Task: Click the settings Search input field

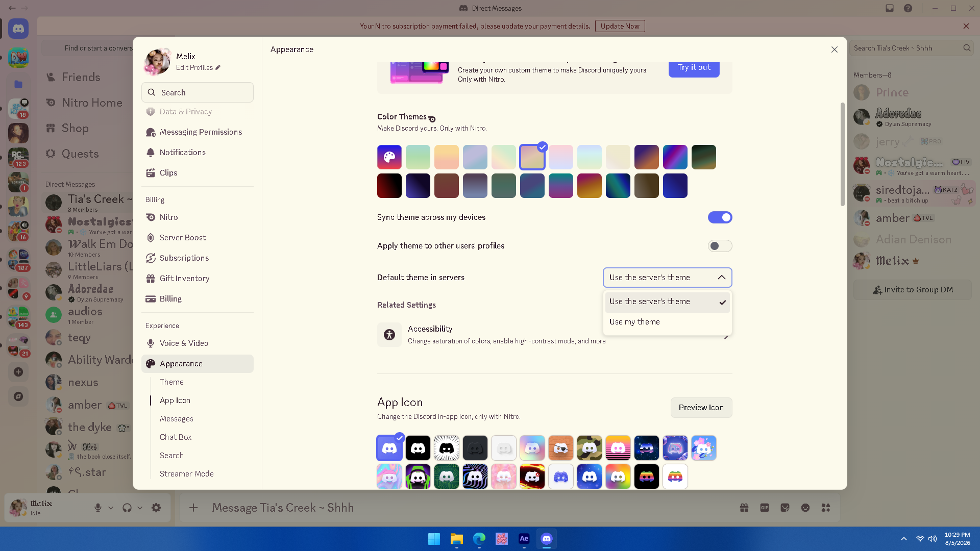Action: click(x=198, y=92)
